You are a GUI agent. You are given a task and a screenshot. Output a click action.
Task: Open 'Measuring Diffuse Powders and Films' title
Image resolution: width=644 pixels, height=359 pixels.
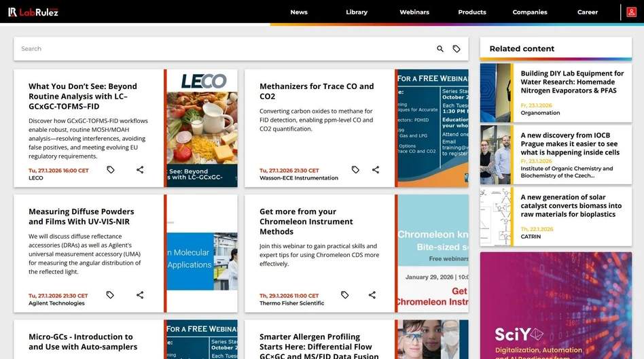tap(82, 216)
